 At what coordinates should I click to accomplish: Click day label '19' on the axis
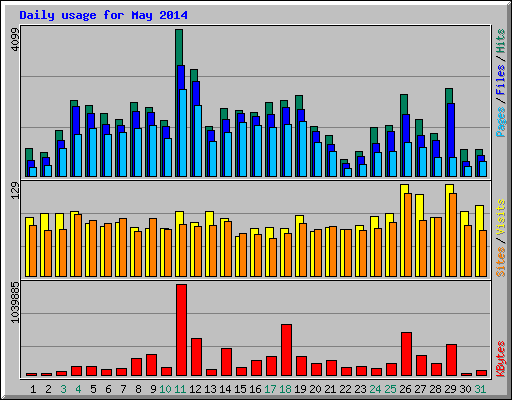tap(300, 389)
